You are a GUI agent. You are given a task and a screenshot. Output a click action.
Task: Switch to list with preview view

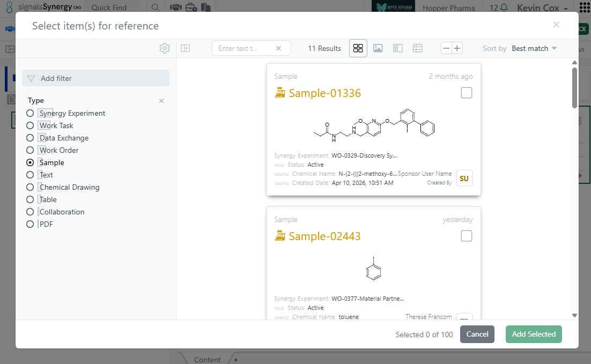[x=397, y=48]
